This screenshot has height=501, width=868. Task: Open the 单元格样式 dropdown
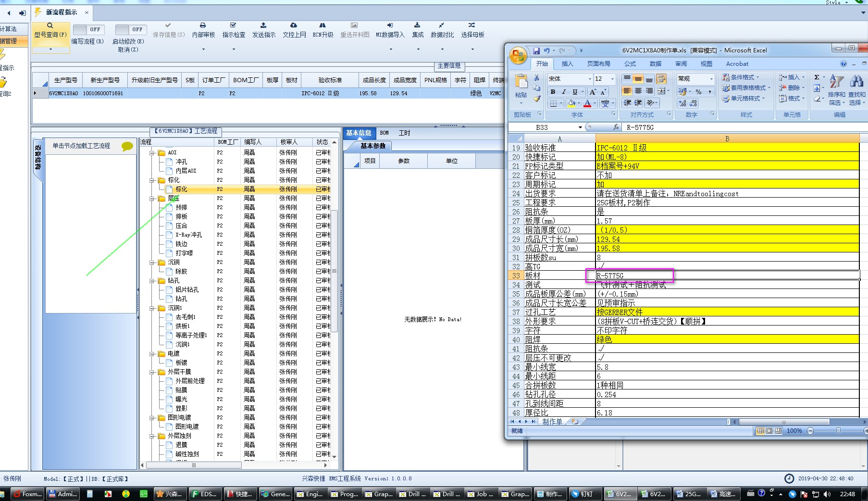(743, 99)
